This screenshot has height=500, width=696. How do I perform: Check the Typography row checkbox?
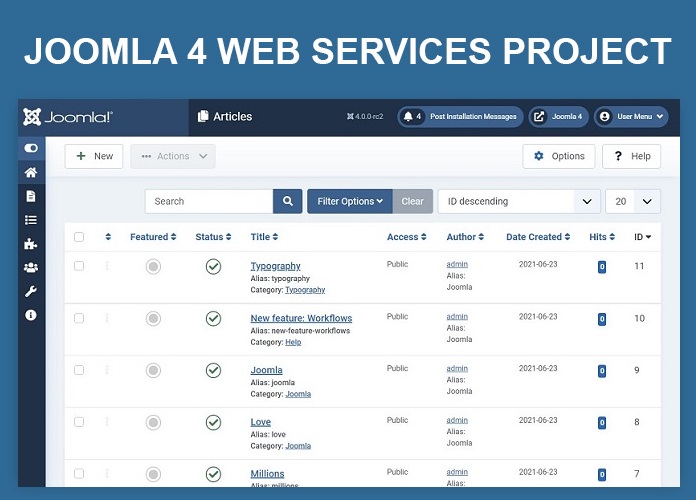click(x=79, y=266)
